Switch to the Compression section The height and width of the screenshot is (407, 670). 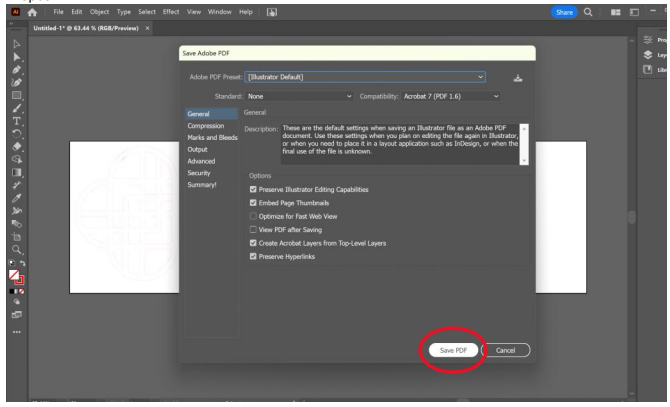(206, 126)
